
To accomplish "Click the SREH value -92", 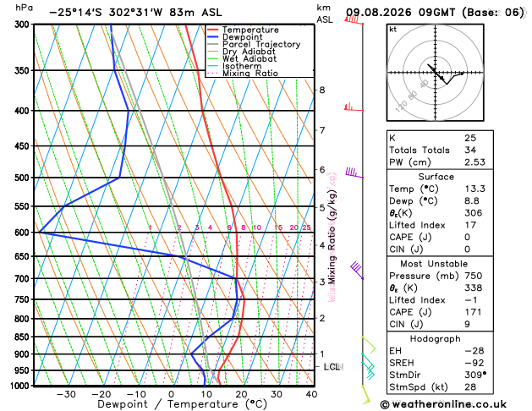I will pos(474,363).
